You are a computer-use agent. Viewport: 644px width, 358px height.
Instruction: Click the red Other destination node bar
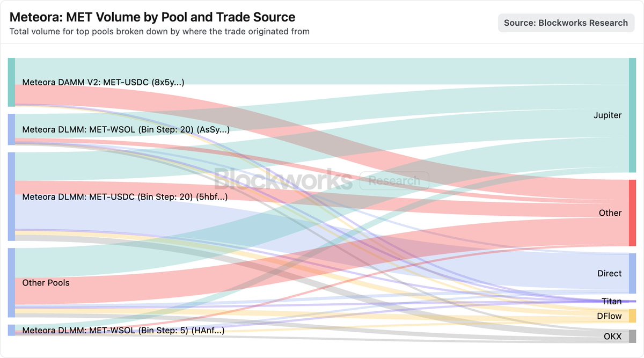(x=632, y=213)
